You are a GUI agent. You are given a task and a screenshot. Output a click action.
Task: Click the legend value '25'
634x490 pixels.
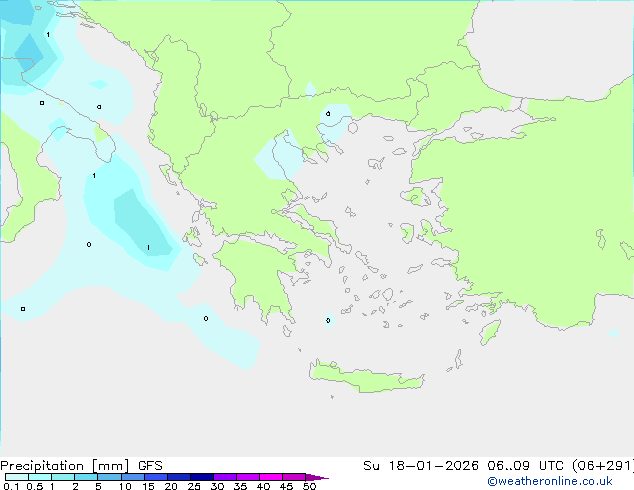[194, 486]
